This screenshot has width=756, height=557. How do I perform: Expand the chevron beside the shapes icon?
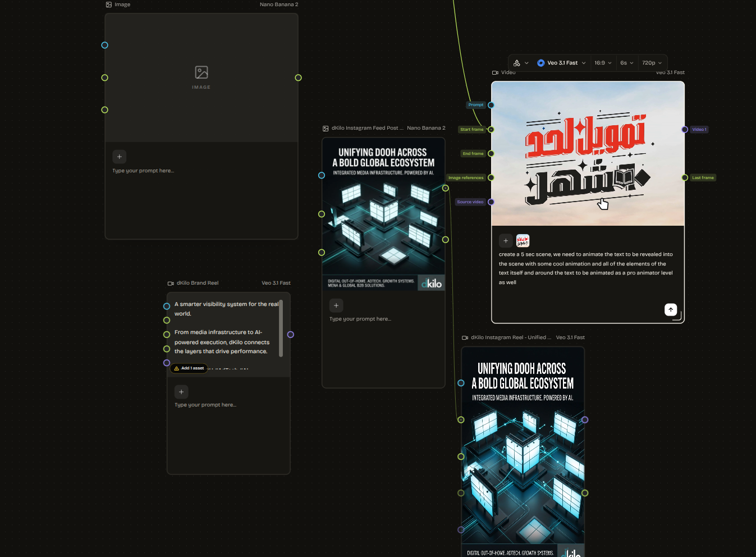click(x=526, y=63)
